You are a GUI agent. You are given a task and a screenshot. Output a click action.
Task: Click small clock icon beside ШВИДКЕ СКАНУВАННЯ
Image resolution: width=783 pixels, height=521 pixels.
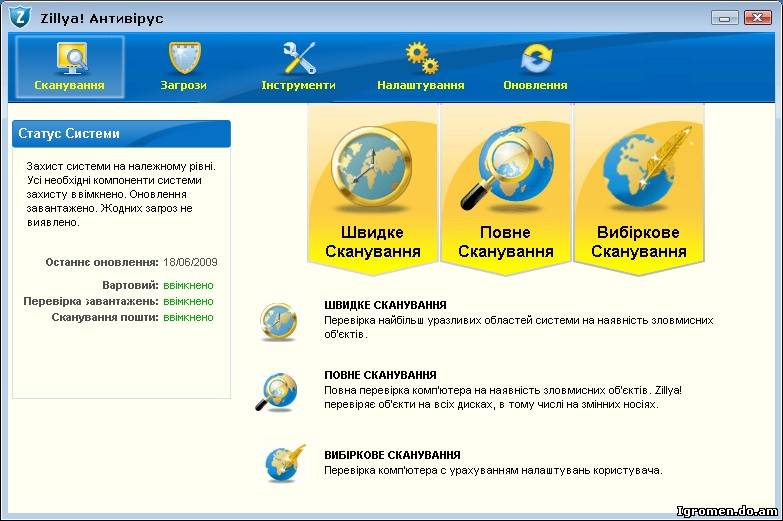tap(278, 321)
